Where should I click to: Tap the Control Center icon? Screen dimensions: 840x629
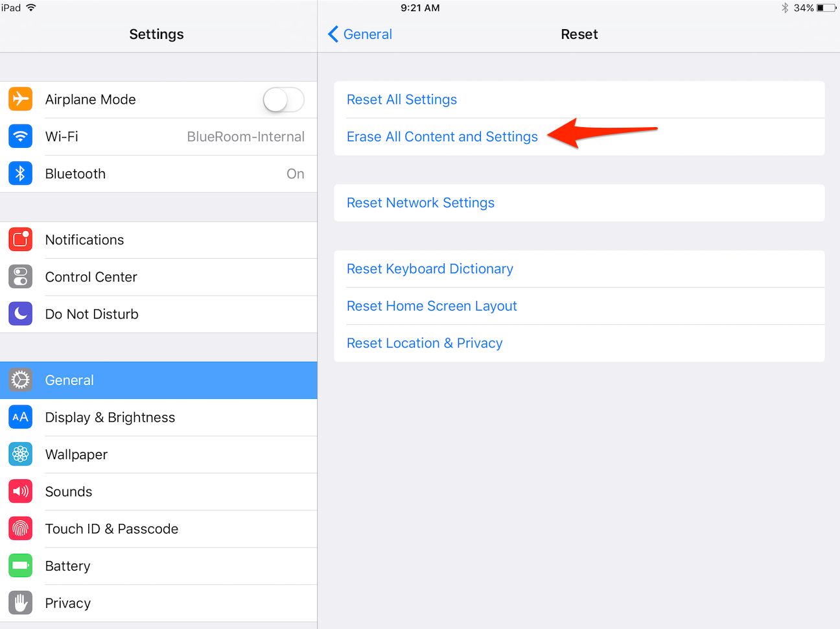tap(21, 277)
